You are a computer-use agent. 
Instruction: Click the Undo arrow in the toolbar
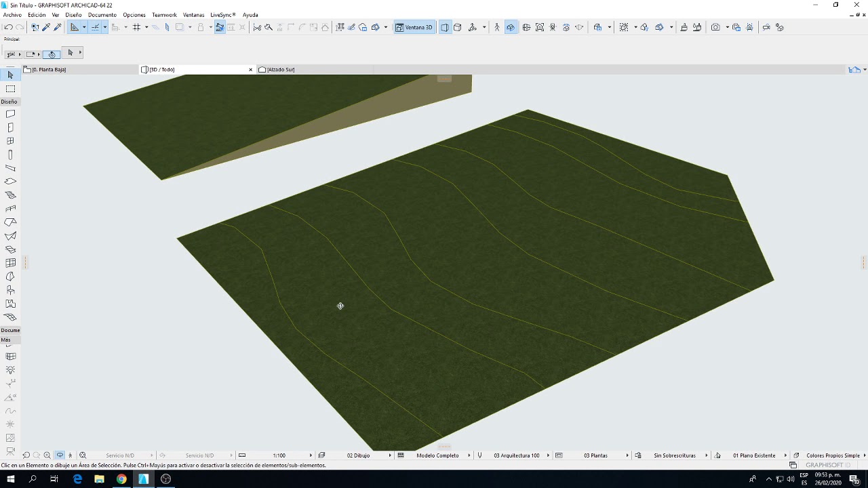(x=8, y=27)
